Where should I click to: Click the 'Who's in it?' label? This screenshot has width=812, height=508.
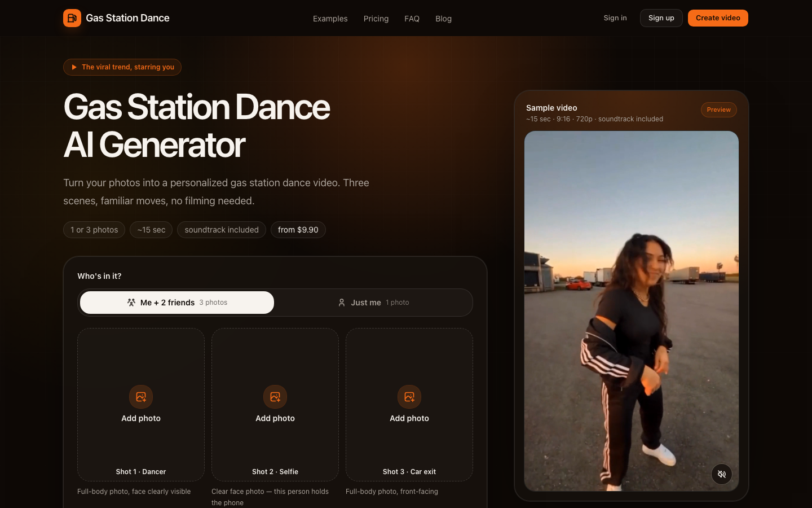click(x=99, y=276)
